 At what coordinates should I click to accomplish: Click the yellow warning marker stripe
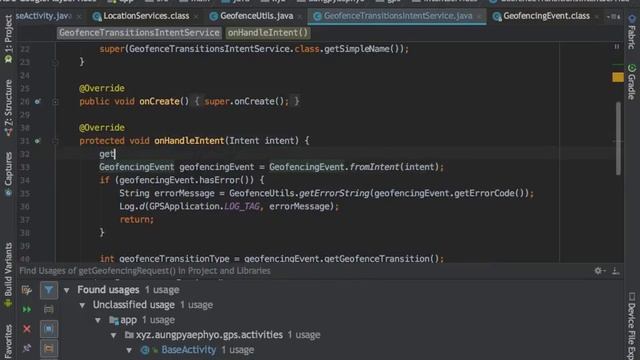[x=618, y=77]
